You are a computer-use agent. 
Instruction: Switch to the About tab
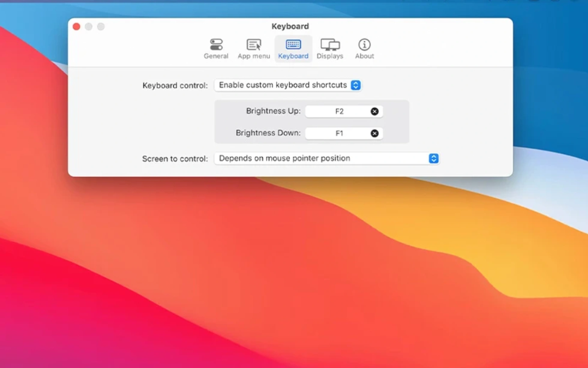pyautogui.click(x=364, y=48)
